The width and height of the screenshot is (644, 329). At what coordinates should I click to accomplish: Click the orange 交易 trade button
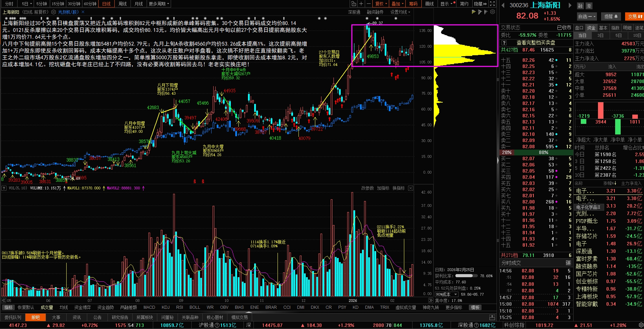click(635, 16)
